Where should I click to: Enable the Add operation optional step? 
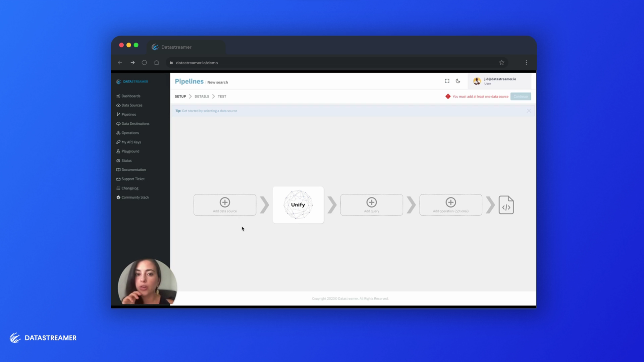[x=451, y=202]
